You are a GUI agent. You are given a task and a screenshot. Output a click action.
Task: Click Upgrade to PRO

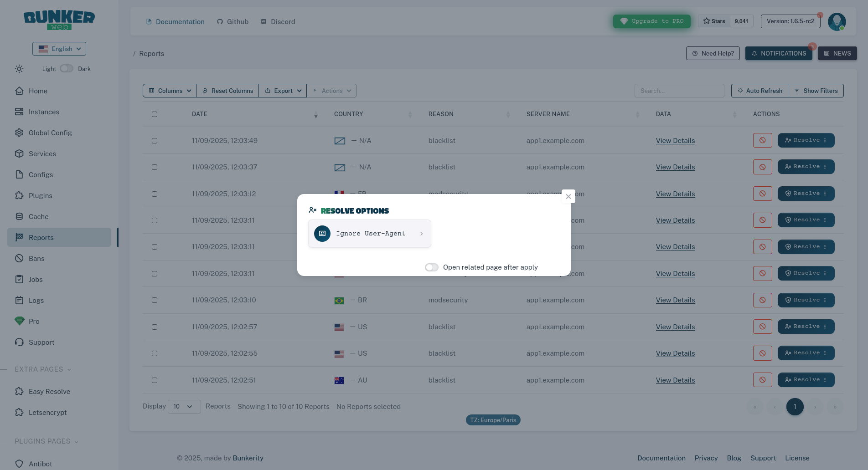[651, 21]
